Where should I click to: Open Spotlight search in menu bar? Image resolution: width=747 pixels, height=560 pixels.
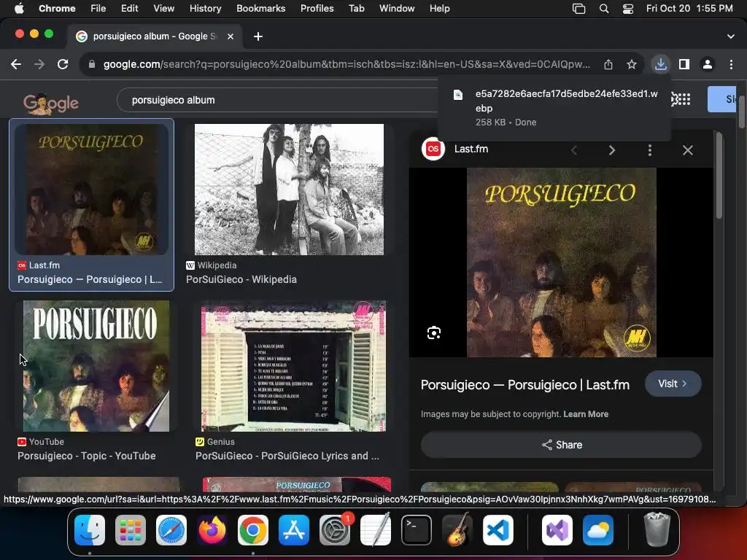tap(603, 9)
